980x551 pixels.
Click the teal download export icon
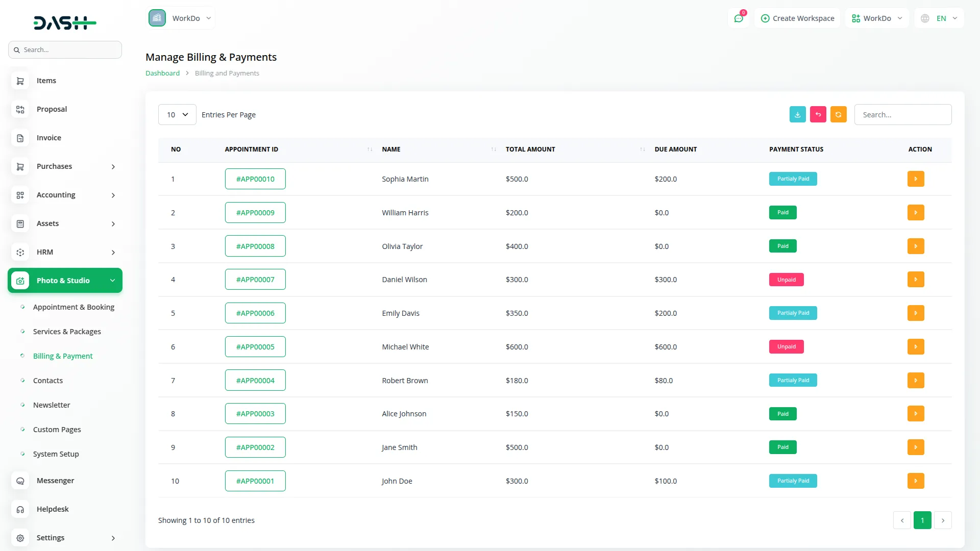coord(797,114)
